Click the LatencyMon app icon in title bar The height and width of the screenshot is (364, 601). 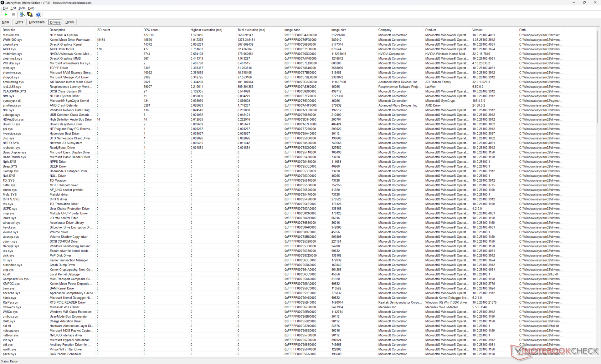pos(3,3)
